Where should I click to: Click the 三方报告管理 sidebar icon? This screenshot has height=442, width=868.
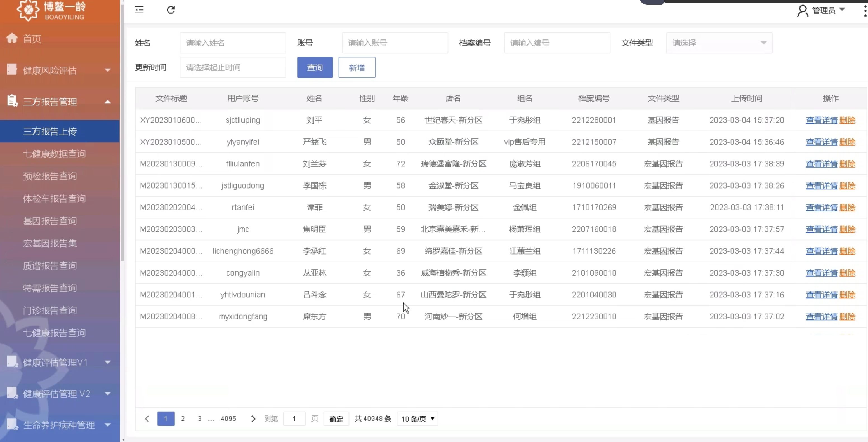[x=12, y=100]
